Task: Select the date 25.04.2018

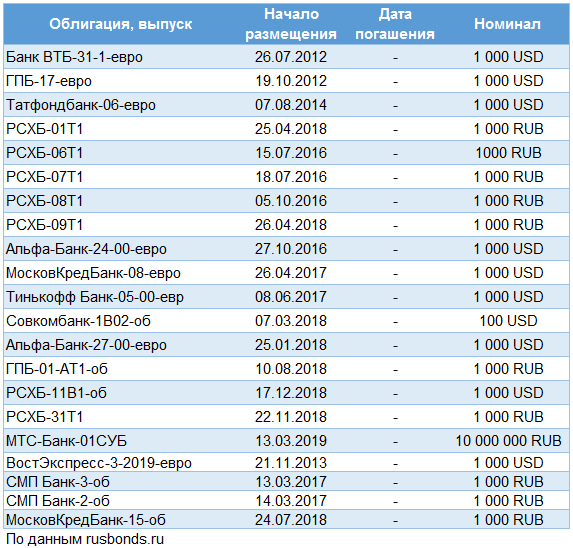Action: pyautogui.click(x=291, y=129)
